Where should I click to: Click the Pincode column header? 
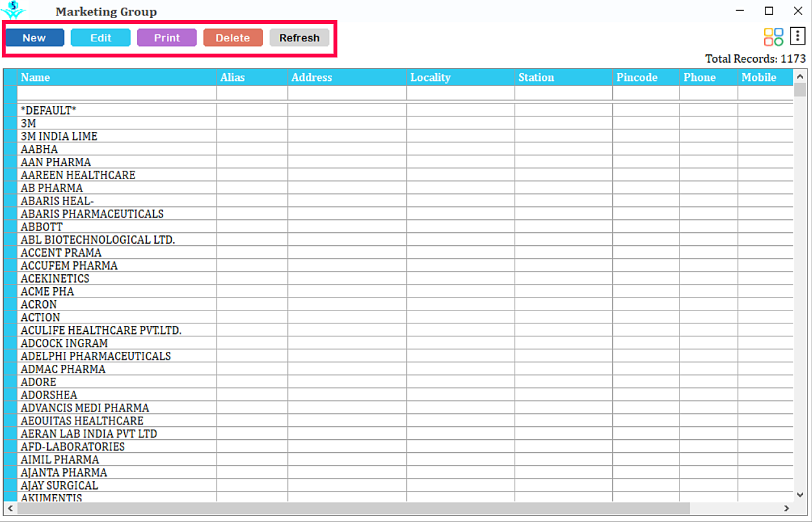pyautogui.click(x=646, y=77)
